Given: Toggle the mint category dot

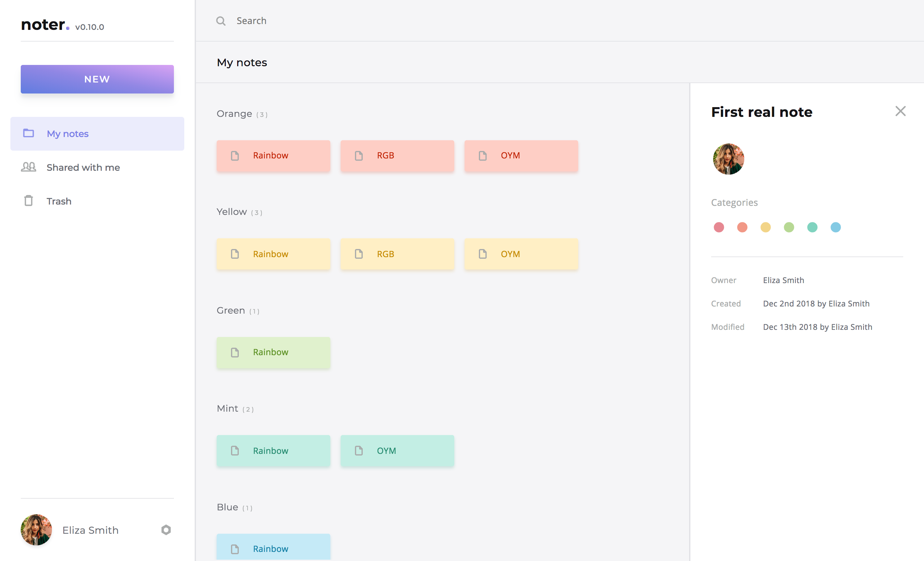Looking at the screenshot, I should click(x=812, y=227).
